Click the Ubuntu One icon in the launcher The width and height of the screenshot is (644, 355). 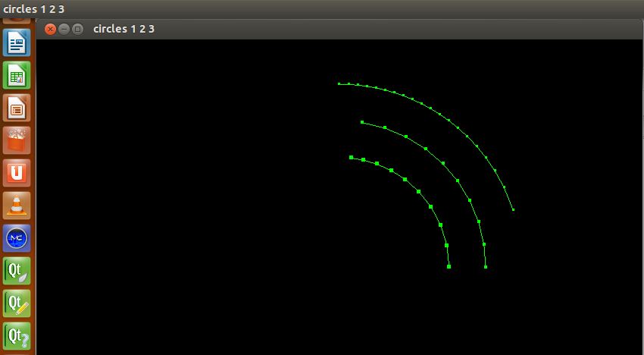click(17, 173)
